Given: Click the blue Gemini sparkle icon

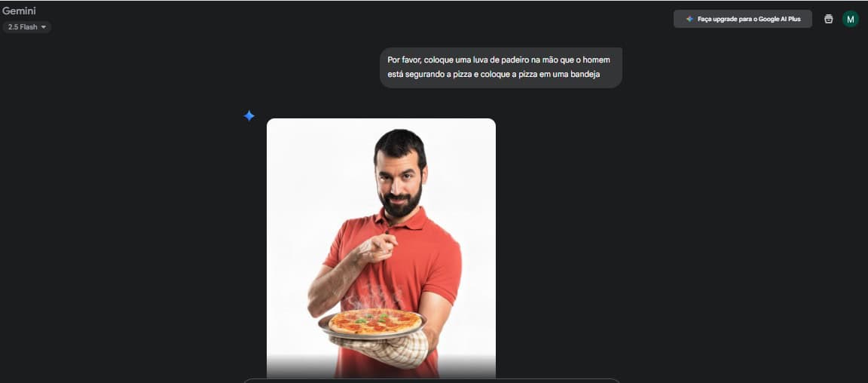Looking at the screenshot, I should click(249, 115).
